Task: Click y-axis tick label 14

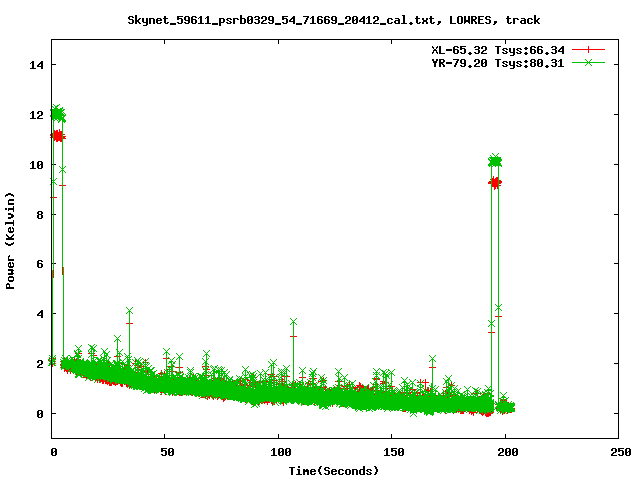Action: [x=36, y=65]
